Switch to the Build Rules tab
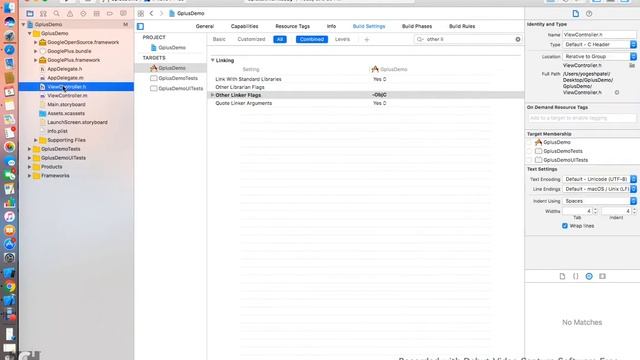Screen dimensions: 640x360 coord(462,26)
